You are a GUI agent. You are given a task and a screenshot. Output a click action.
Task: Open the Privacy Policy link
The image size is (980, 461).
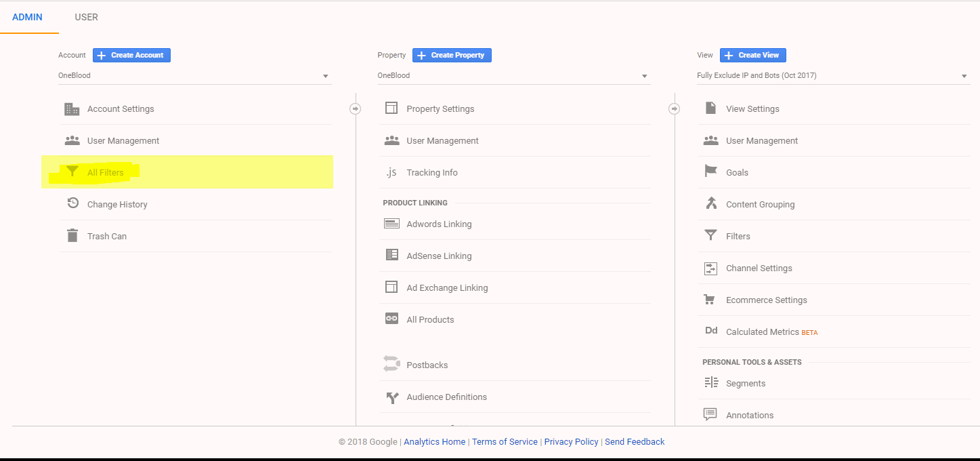pyautogui.click(x=572, y=442)
